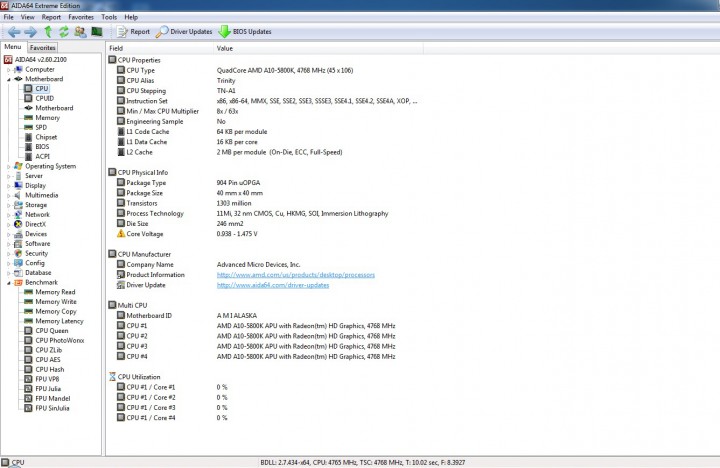Open the View menu
720x468 pixels.
click(28, 17)
